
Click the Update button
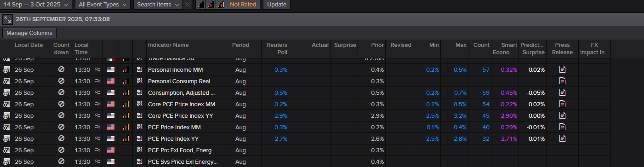(276, 5)
